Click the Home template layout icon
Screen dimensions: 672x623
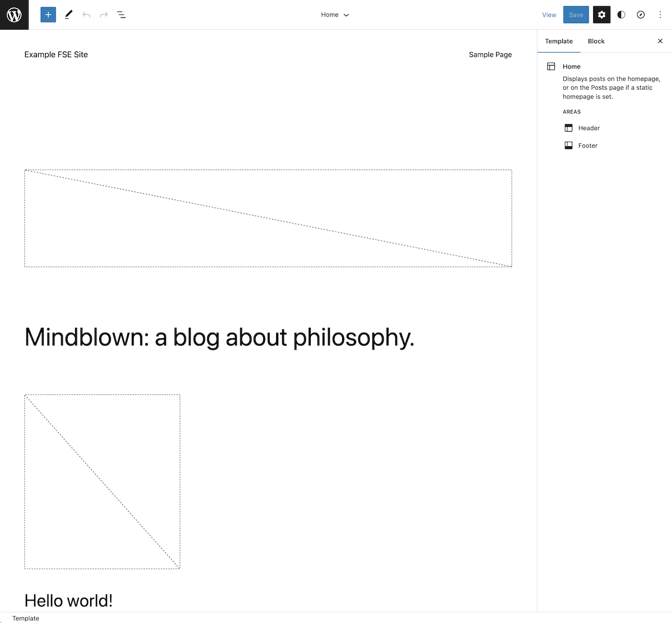[551, 66]
